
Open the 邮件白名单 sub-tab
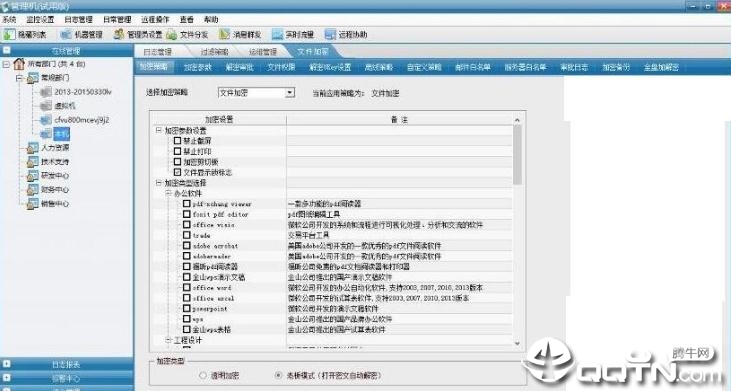[x=472, y=67]
